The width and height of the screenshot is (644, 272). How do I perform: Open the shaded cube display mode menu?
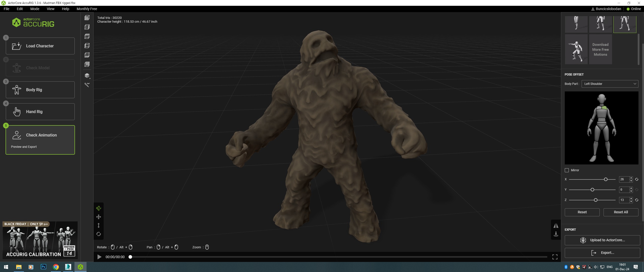coord(87,75)
